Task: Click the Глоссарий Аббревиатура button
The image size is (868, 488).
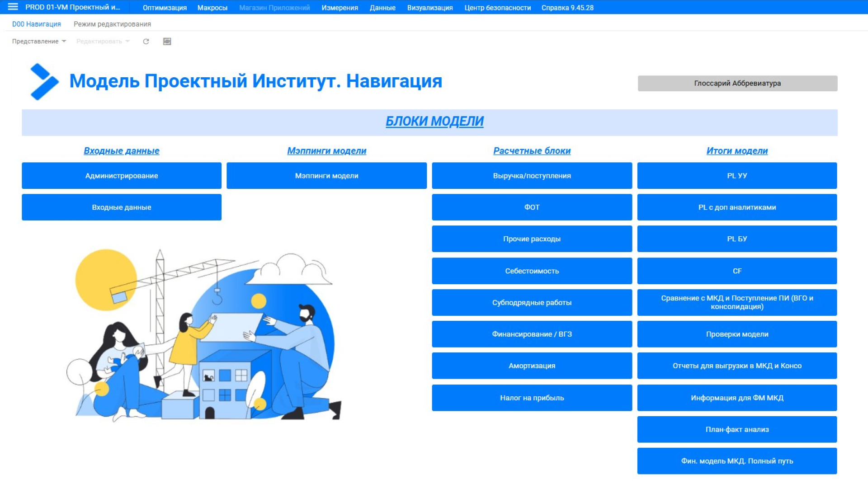Action: pos(737,84)
